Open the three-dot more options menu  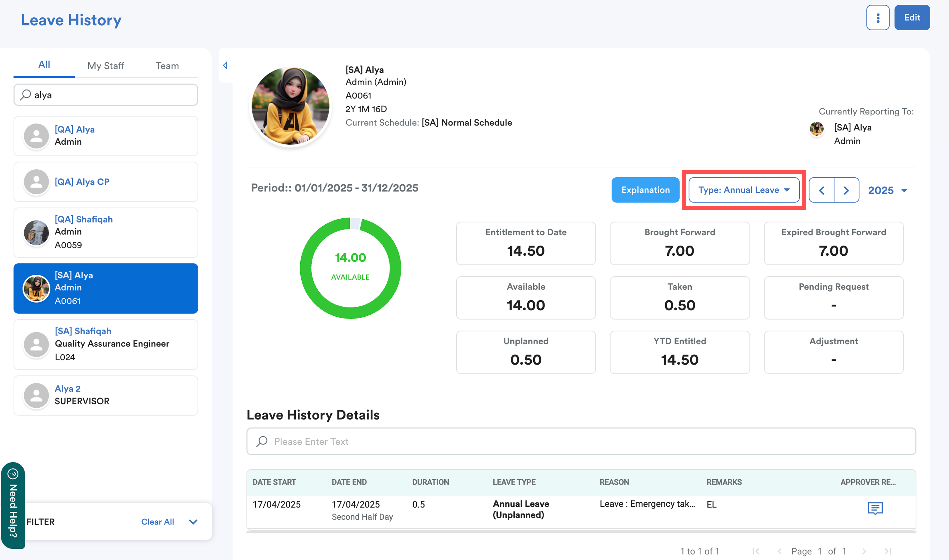tap(878, 17)
